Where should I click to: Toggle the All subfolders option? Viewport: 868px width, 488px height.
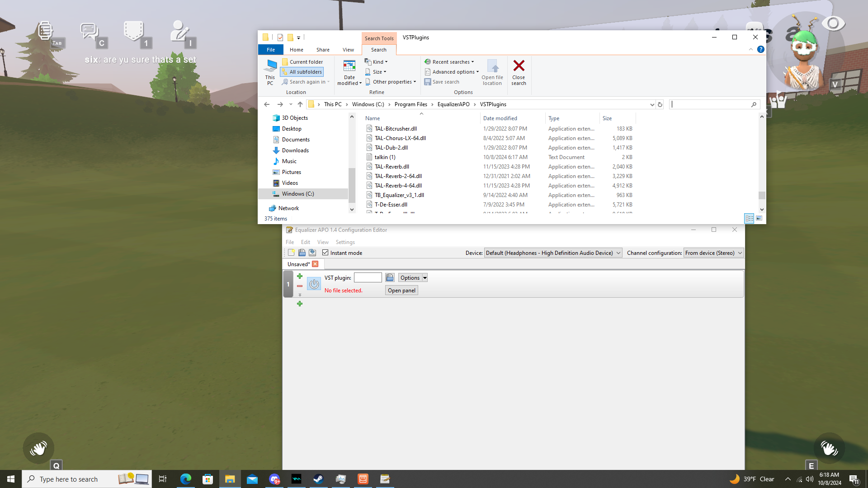coord(302,72)
